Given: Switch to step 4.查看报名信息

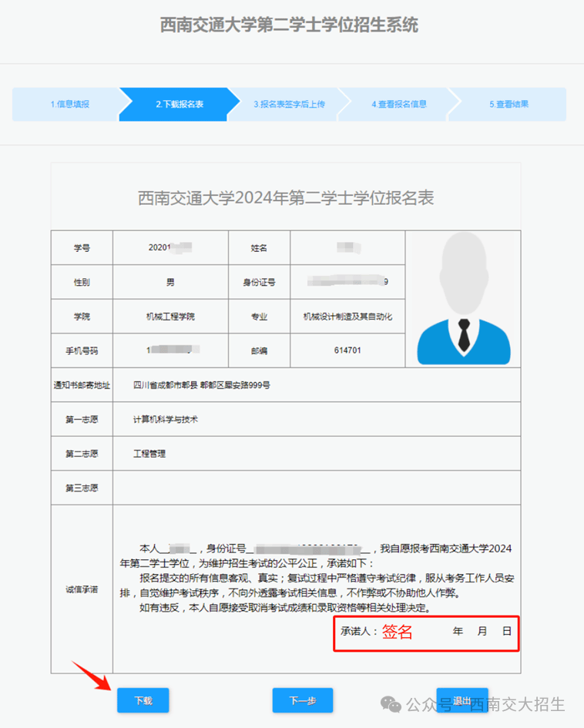Looking at the screenshot, I should 398,104.
